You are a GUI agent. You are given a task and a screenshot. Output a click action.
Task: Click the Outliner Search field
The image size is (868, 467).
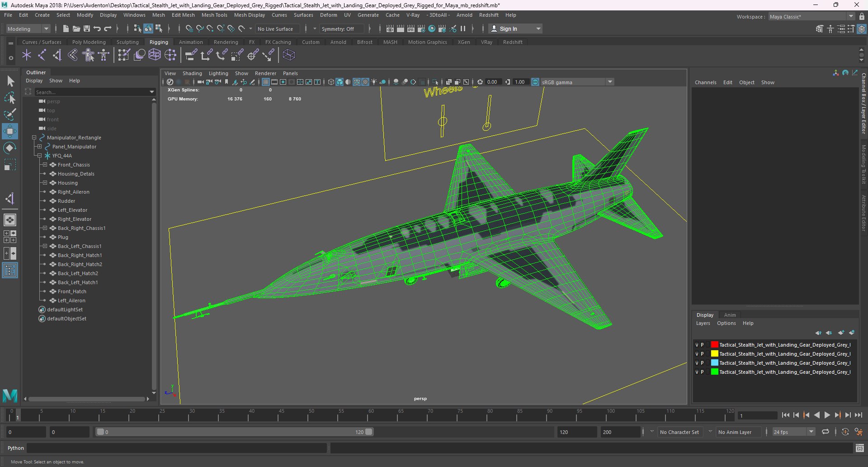coord(95,92)
